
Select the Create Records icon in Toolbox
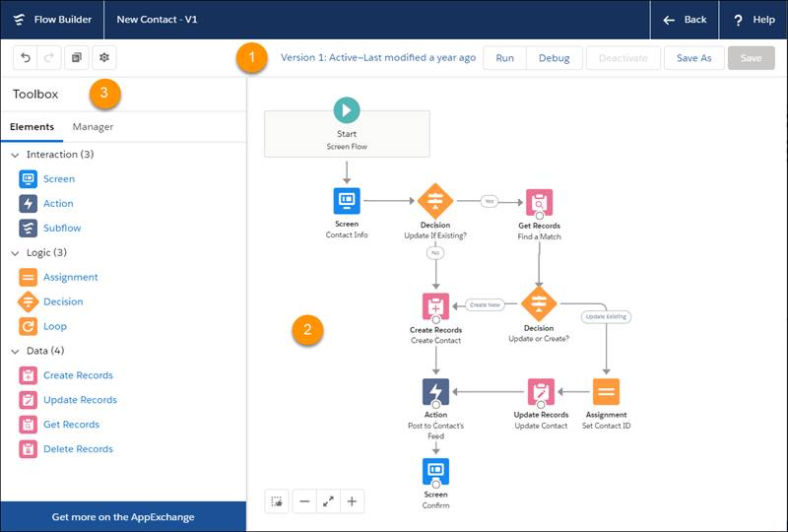click(29, 375)
